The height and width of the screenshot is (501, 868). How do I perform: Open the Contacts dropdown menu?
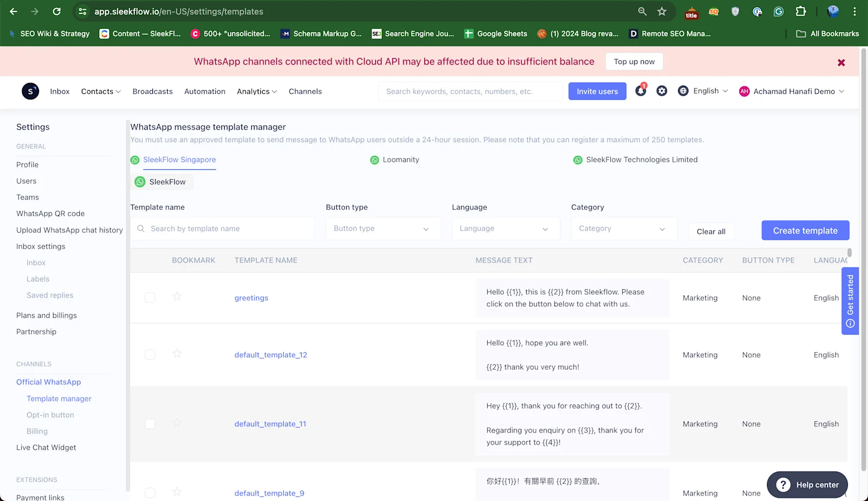click(x=101, y=91)
